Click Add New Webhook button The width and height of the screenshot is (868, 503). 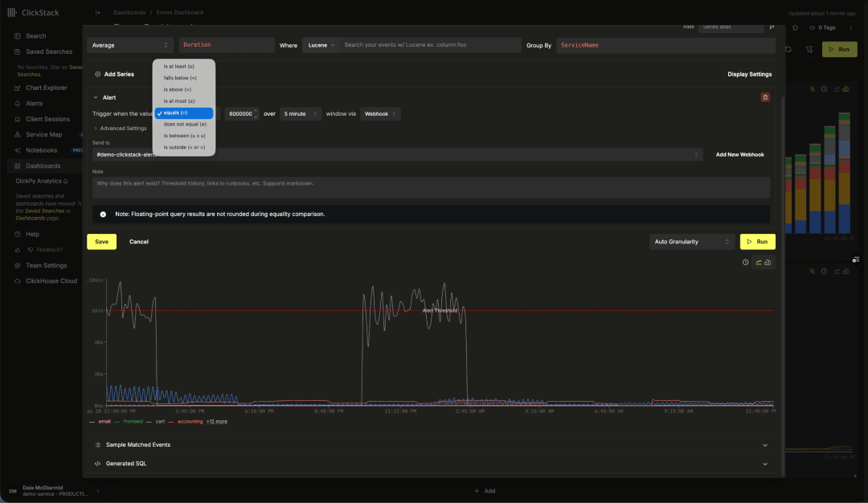click(x=739, y=154)
